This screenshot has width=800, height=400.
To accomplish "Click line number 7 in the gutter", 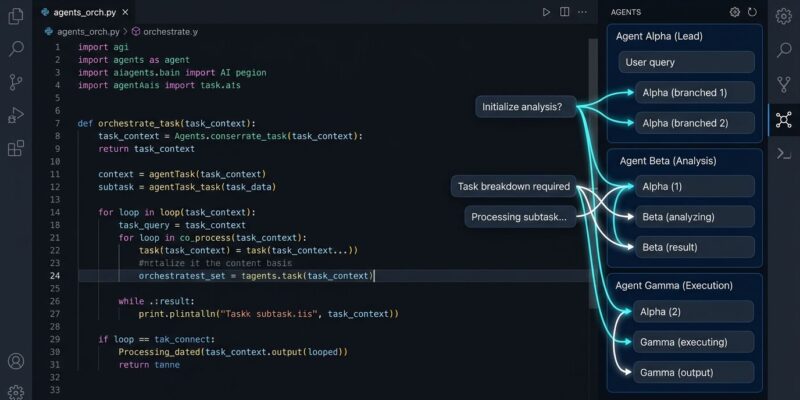I will click(x=57, y=123).
